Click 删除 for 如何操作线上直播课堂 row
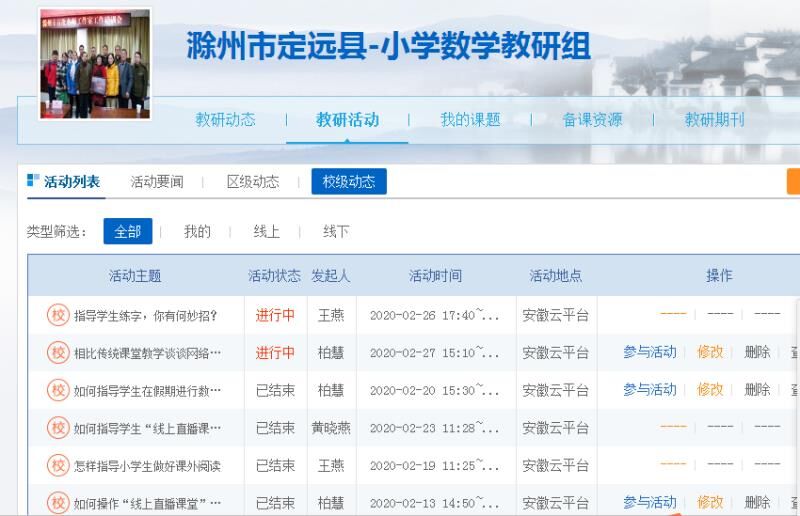Screen dimensions: 800x516 [x=757, y=502]
